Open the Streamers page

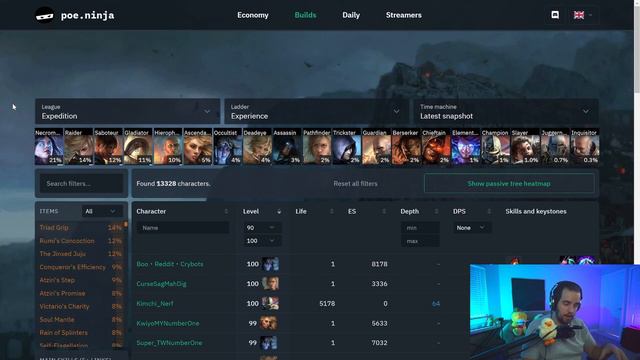point(404,15)
